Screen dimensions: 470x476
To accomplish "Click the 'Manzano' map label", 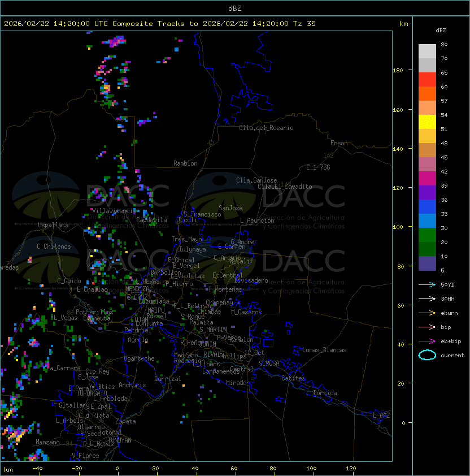I will point(47,442).
